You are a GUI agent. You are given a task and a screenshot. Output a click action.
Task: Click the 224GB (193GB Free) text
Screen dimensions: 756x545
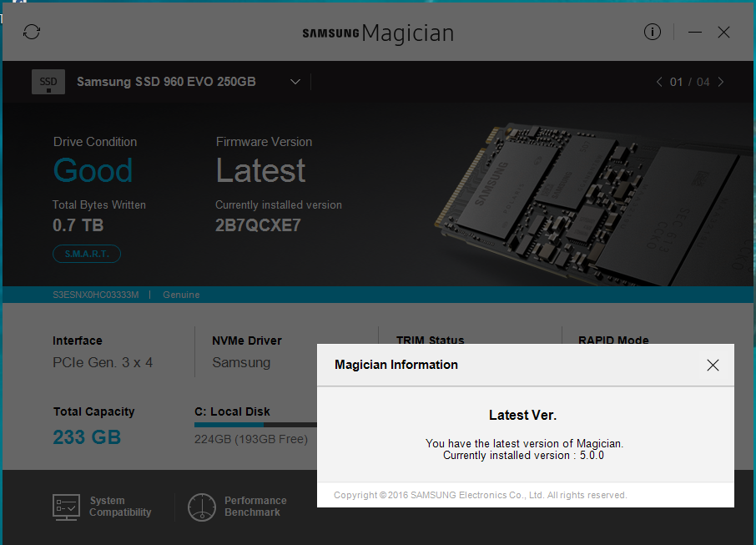250,439
